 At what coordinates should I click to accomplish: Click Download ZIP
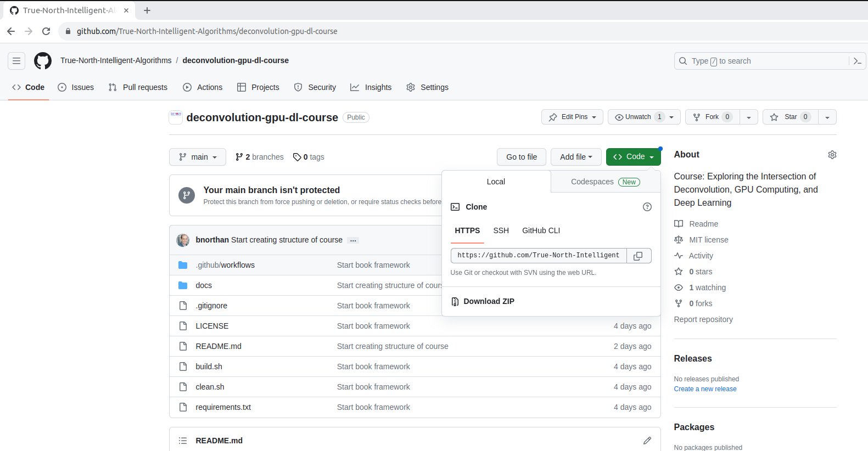pyautogui.click(x=489, y=301)
